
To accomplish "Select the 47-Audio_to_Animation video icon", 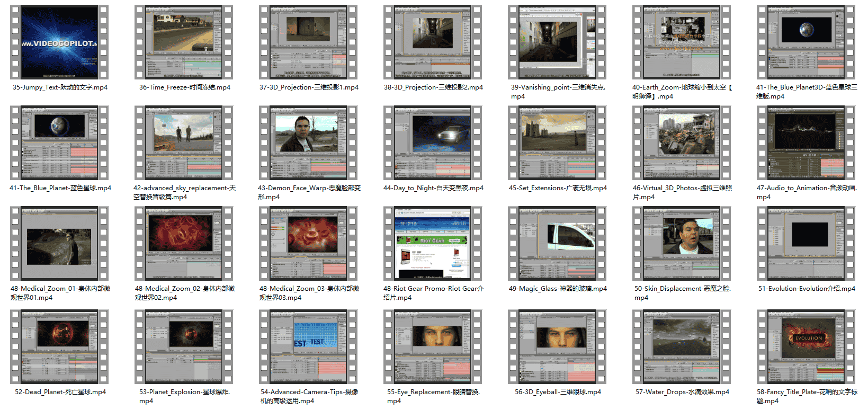I will point(806,143).
